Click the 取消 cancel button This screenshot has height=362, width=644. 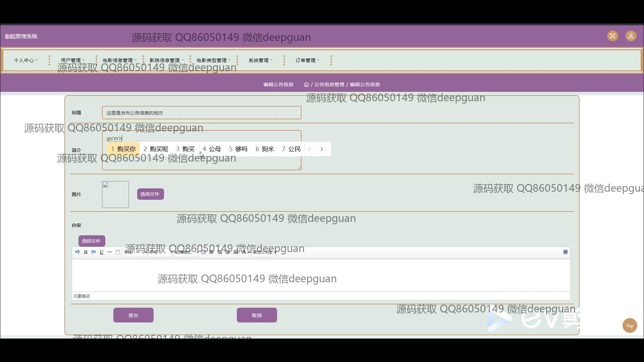coord(257,315)
